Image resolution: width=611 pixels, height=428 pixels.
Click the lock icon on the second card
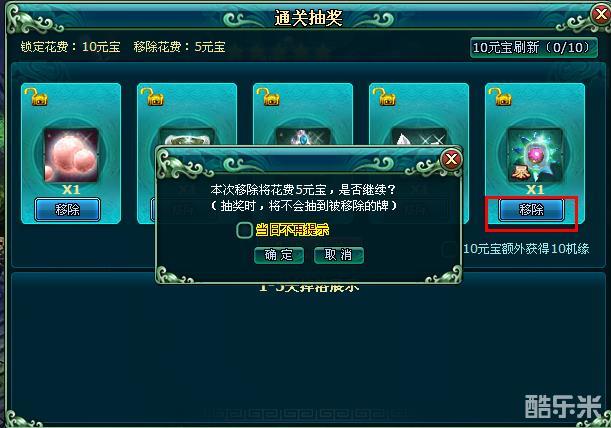coord(152,97)
